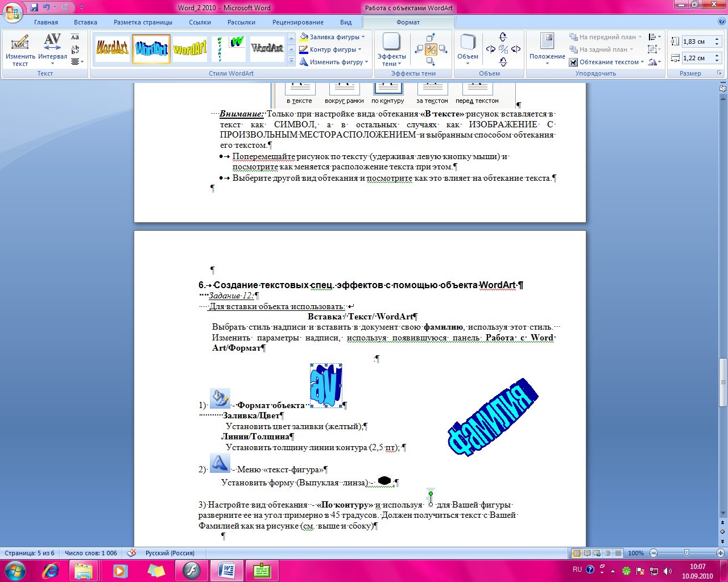Open Объем 3-D effects dropdown
The width and height of the screenshot is (728, 582).
(468, 50)
